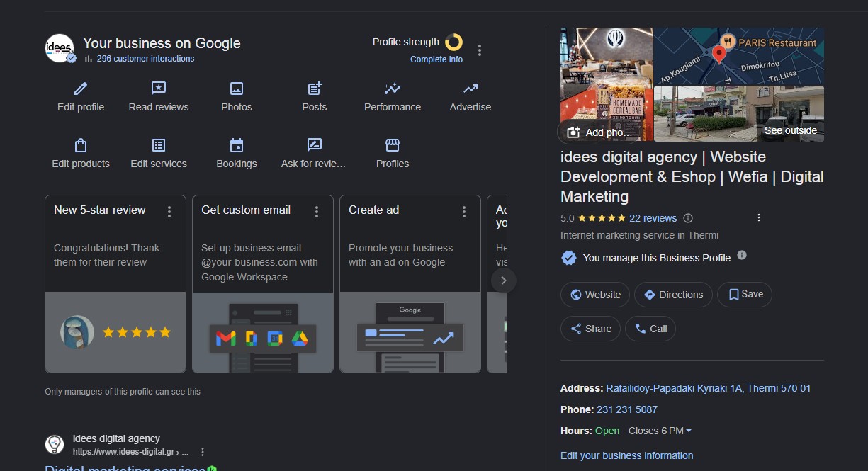This screenshot has width=868, height=471.
Task: Click idees digital agency business title
Action: (692, 176)
